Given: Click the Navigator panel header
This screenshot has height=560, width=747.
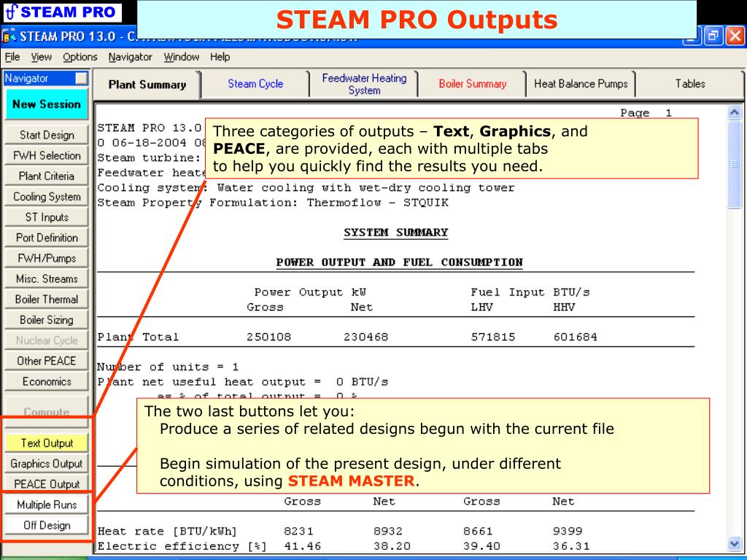Looking at the screenshot, I should click(x=39, y=78).
